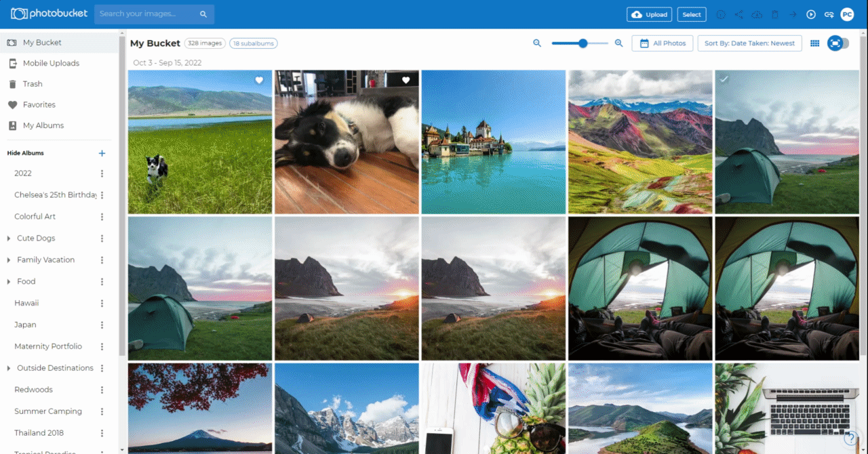Click the search magnifier icon

[203, 14]
